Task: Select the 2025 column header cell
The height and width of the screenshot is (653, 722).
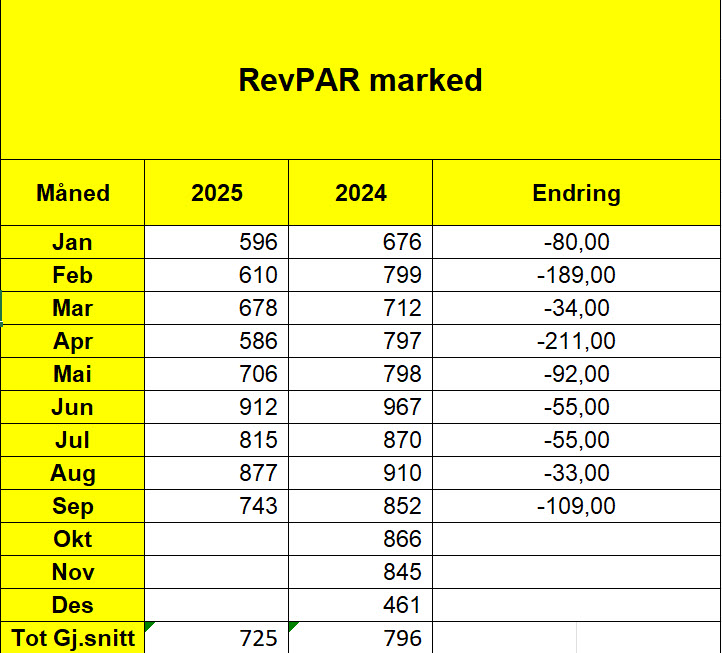Action: click(x=217, y=193)
